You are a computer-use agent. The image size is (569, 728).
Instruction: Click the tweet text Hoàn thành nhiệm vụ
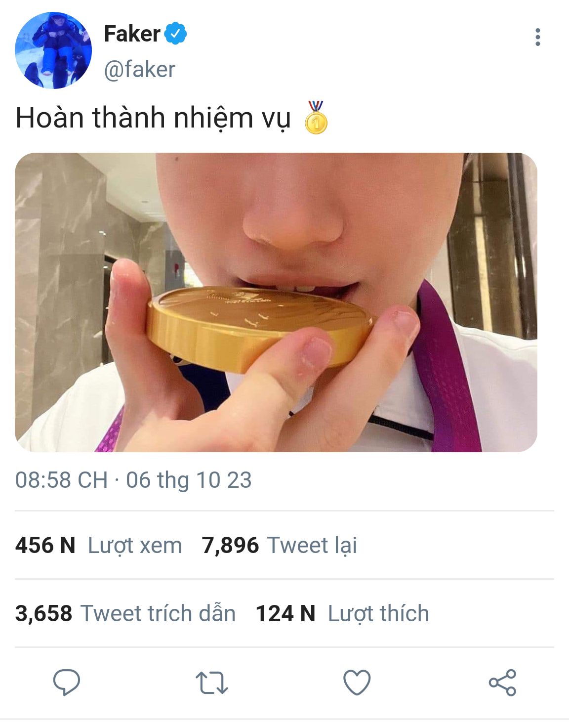pos(153,118)
